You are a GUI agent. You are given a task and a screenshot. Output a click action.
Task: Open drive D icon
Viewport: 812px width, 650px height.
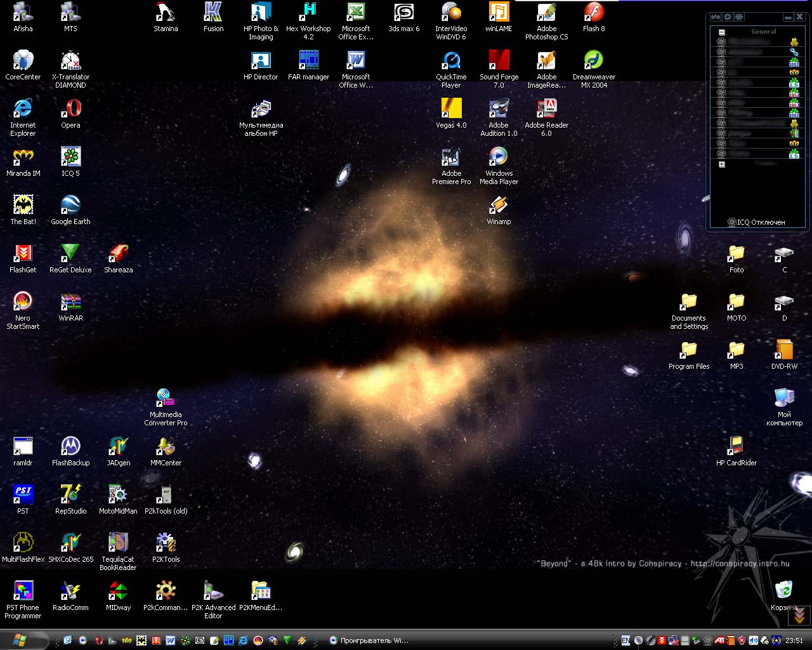pyautogui.click(x=784, y=307)
